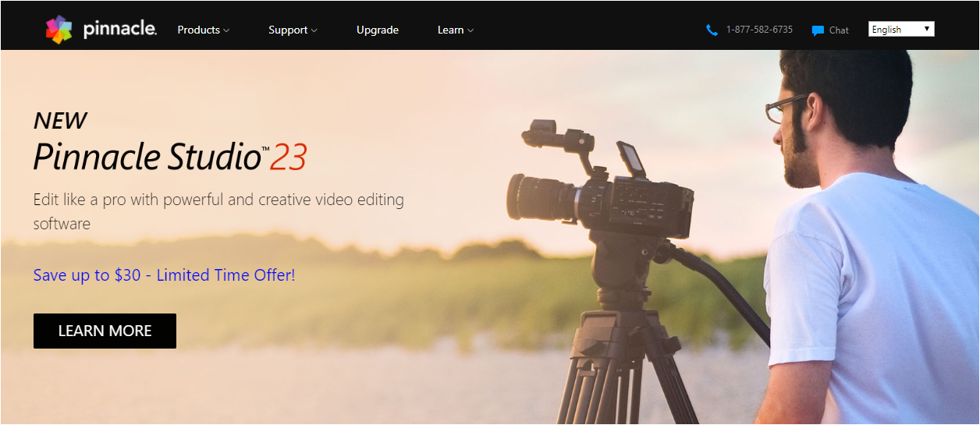Click the blue chat bubble icon

click(x=818, y=30)
